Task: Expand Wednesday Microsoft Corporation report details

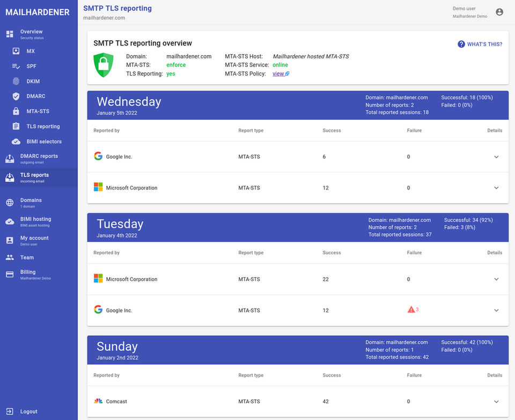Action: (x=496, y=188)
